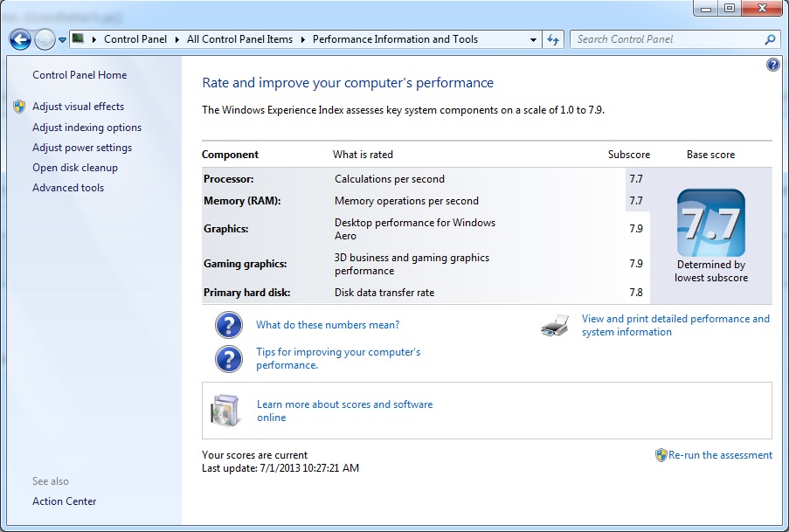Minimize the Control Panel window
This screenshot has height=532, width=789.
pos(706,9)
